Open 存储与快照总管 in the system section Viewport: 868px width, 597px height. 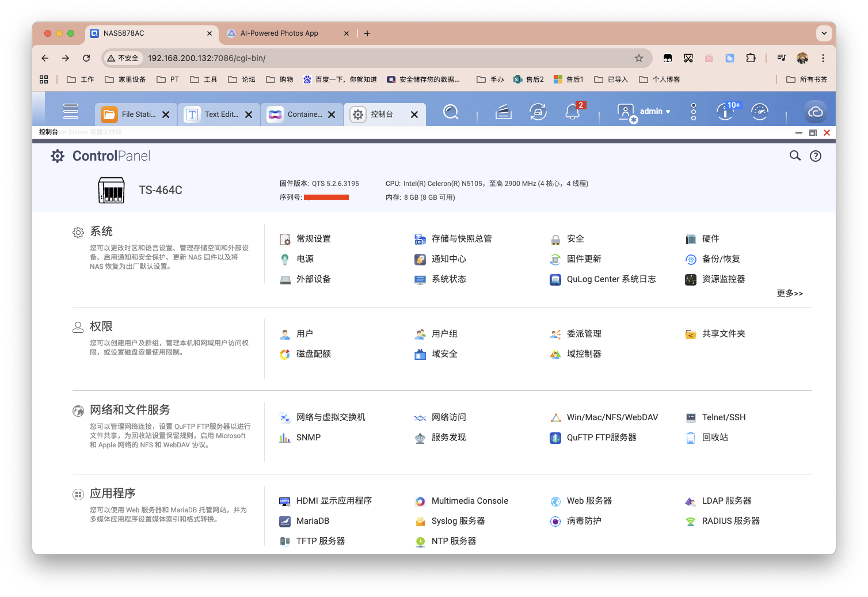tap(462, 238)
